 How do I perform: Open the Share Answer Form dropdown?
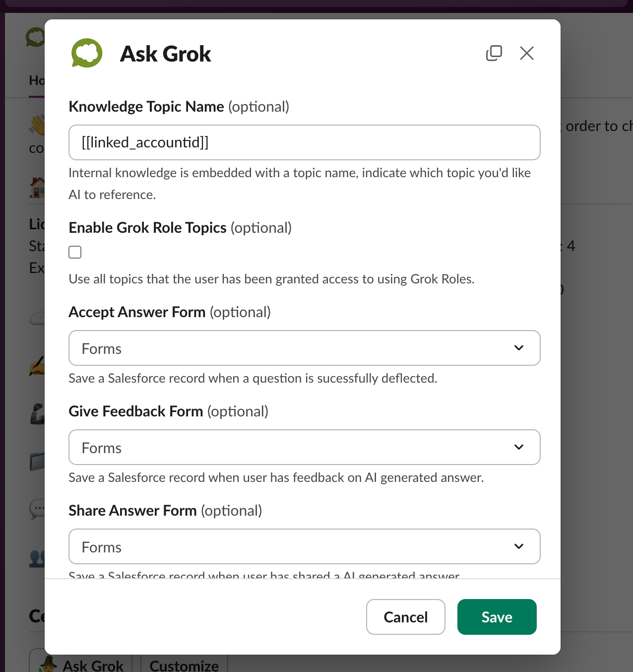coord(304,546)
